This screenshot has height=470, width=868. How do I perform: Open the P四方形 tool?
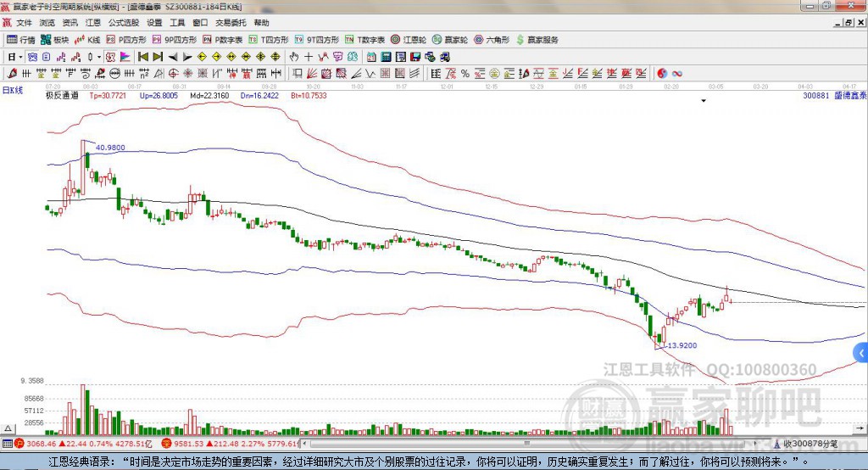point(126,40)
